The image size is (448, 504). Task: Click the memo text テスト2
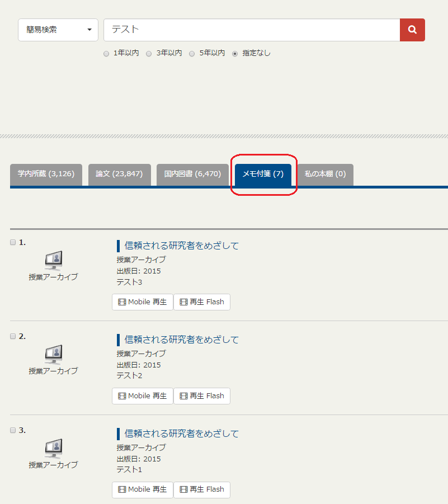[x=129, y=376]
